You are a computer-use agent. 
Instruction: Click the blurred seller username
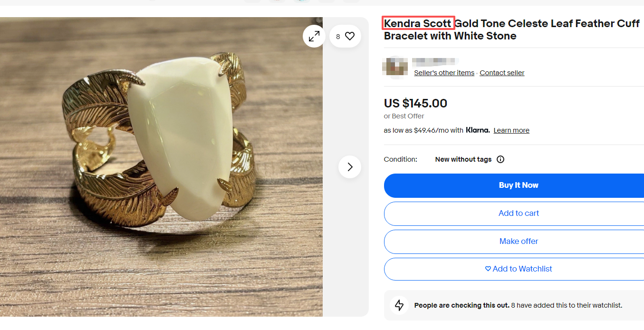click(435, 61)
